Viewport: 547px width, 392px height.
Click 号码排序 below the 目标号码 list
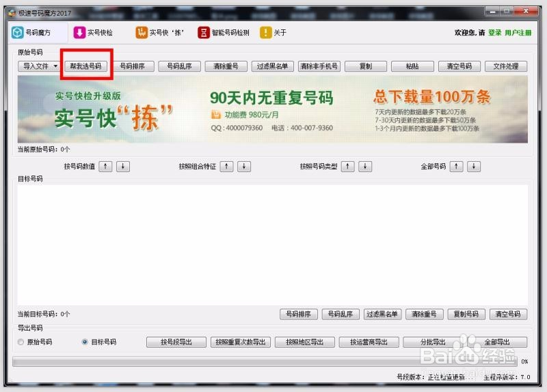pos(299,314)
